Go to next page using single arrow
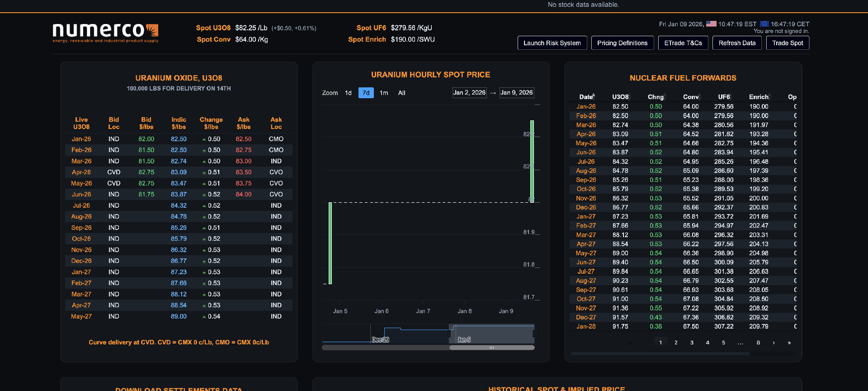Viewport: 868px width, 391px height. (774, 343)
